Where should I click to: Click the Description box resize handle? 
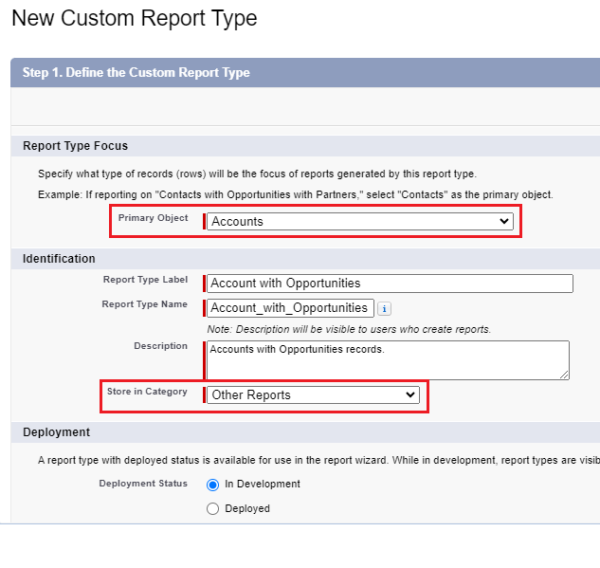tap(564, 375)
